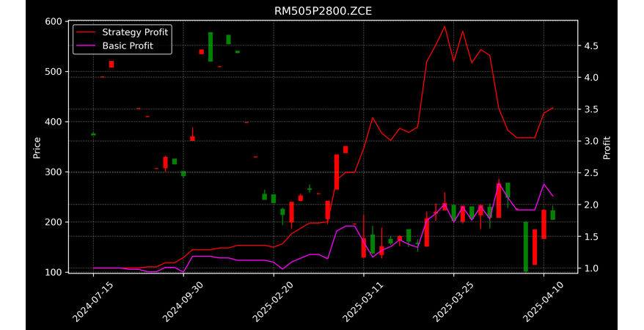Viewport: 644px width, 330px height.
Task: Click the 3.5 profit tick label
Action: click(x=590, y=109)
